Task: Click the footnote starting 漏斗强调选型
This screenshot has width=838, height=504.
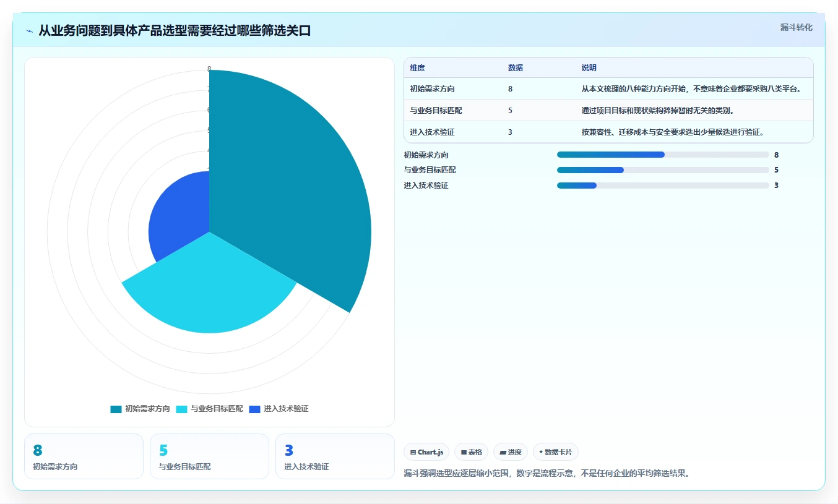Action: pos(546,474)
